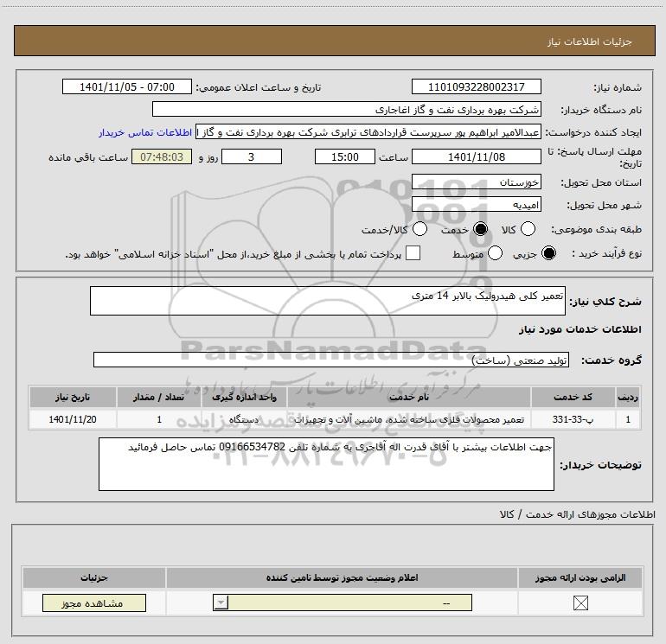Select the متوسط purchase type radio

496,253
